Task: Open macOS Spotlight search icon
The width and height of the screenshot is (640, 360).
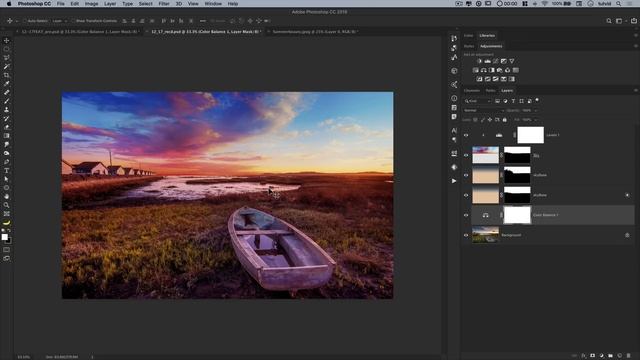Action: [619, 4]
